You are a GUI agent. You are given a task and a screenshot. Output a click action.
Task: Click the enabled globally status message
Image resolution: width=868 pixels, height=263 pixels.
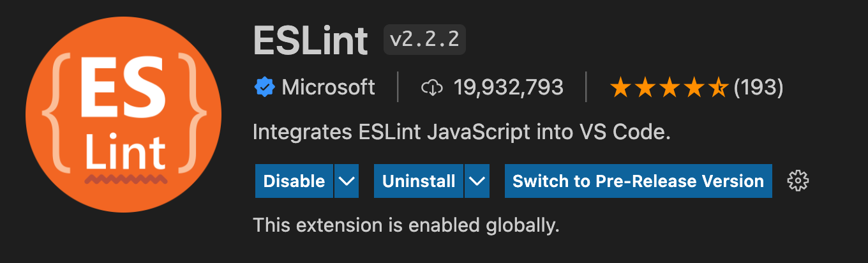[x=406, y=225]
